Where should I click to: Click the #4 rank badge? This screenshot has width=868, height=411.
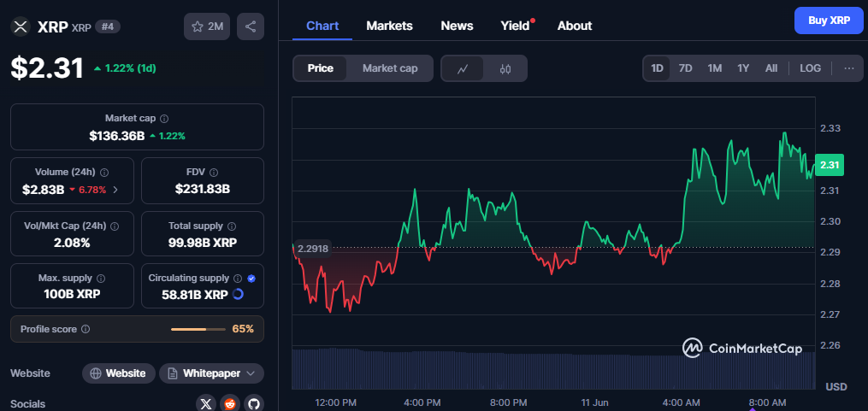click(108, 26)
